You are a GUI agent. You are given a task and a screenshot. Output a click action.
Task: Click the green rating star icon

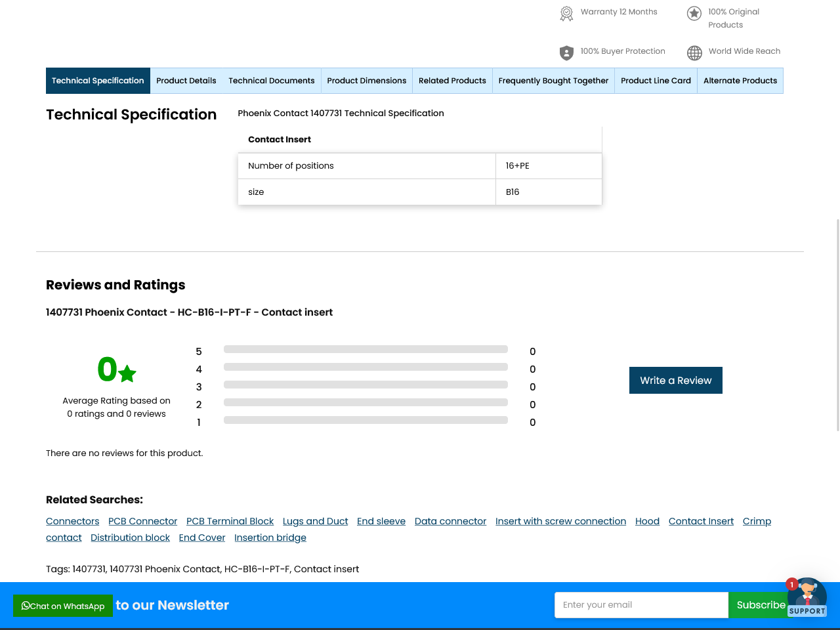(127, 373)
